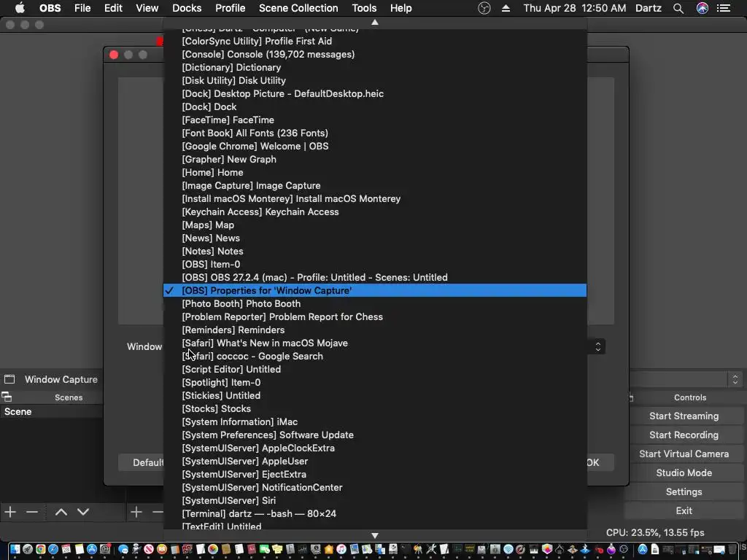Click Start Streaming button

[x=684, y=416]
